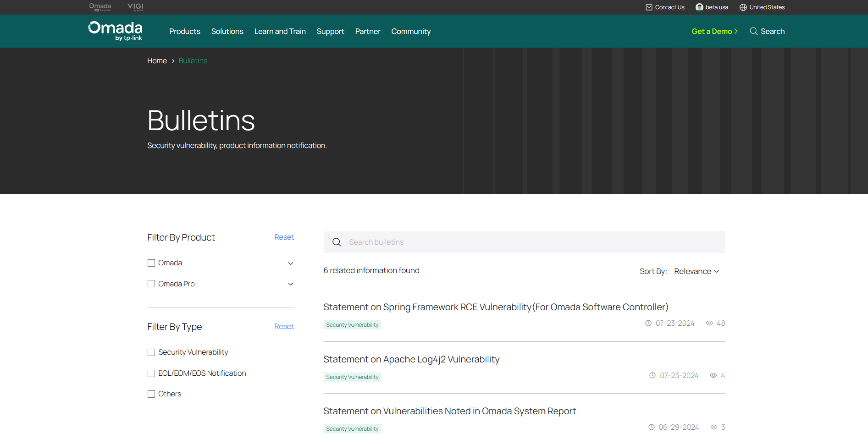Click the arrow on Get a Demo
Image resolution: width=868 pixels, height=444 pixels.
(x=736, y=31)
